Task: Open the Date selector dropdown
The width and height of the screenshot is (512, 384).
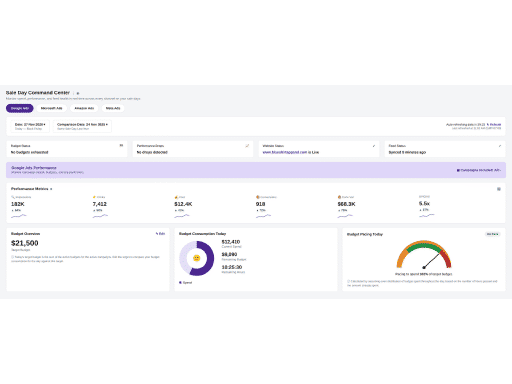Action: [x=30, y=126]
